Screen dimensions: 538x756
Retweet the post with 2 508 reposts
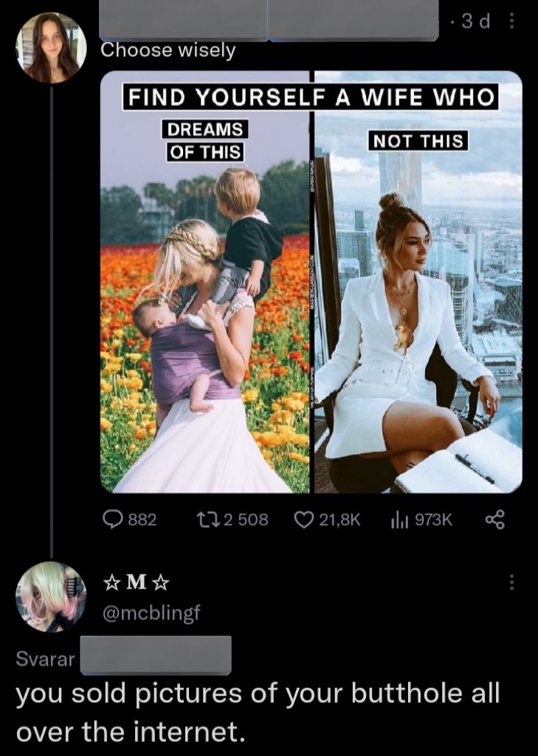pos(210,520)
